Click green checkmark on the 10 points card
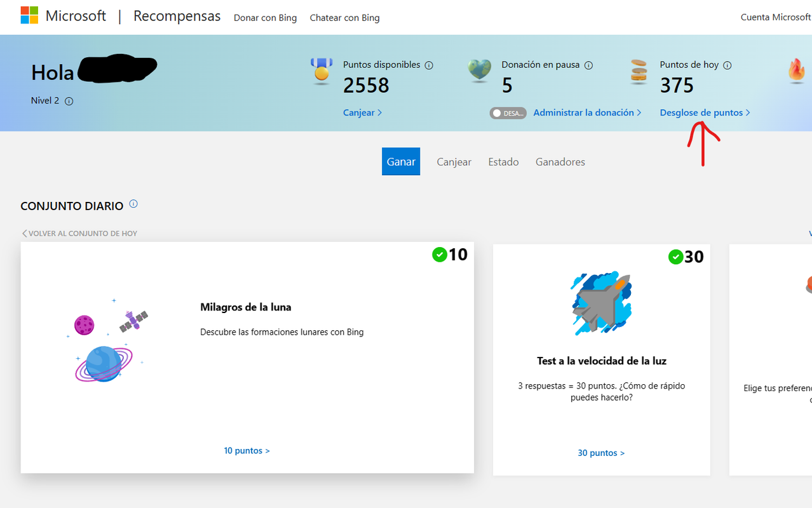812x508 pixels. point(439,255)
